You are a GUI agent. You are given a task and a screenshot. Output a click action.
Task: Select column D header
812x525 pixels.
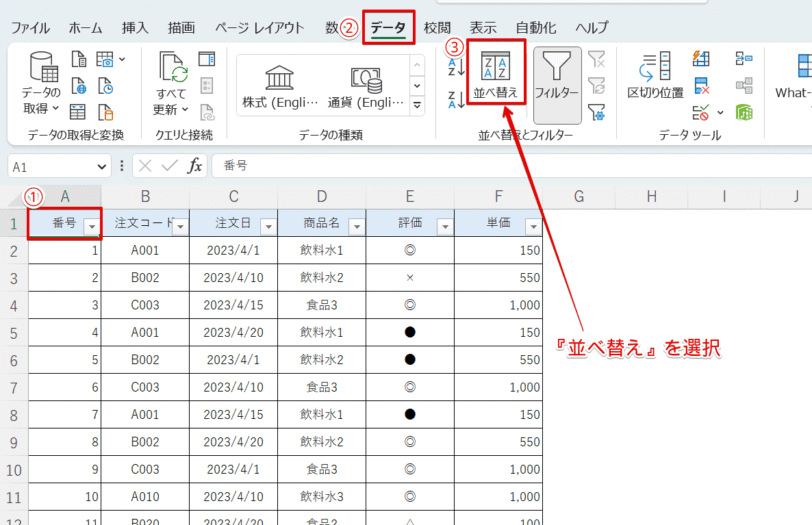coord(322,197)
